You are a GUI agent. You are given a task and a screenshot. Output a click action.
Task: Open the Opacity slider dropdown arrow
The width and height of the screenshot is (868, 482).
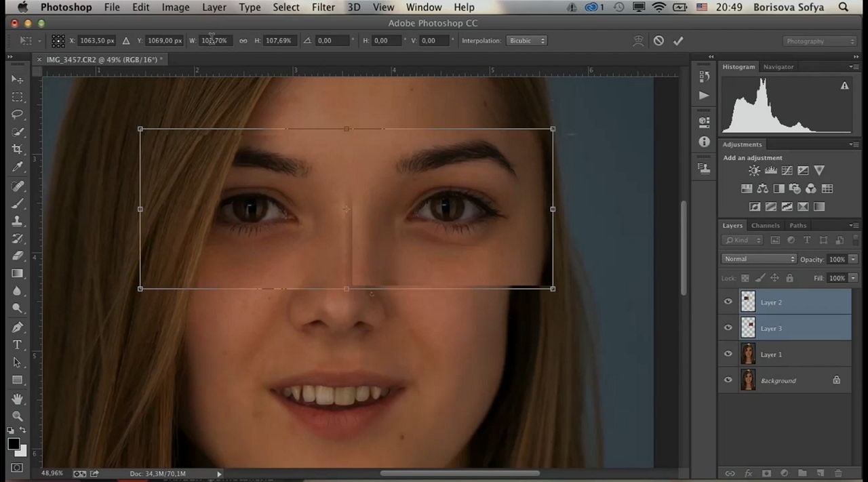[x=853, y=260]
